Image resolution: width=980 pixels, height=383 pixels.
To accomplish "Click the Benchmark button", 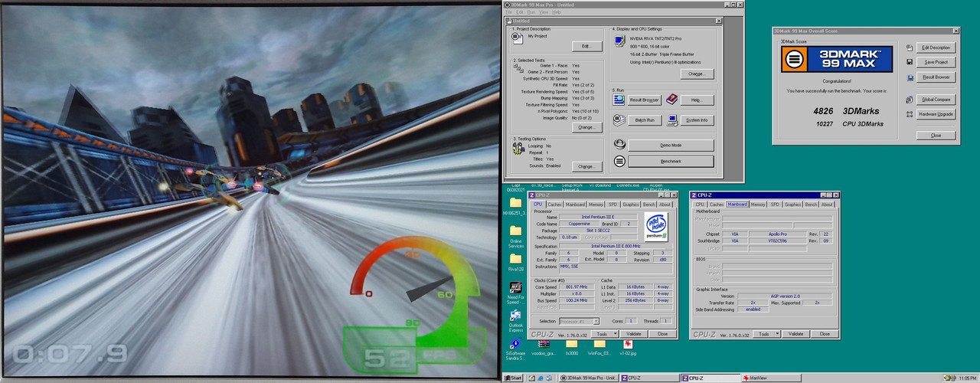I will tap(671, 162).
